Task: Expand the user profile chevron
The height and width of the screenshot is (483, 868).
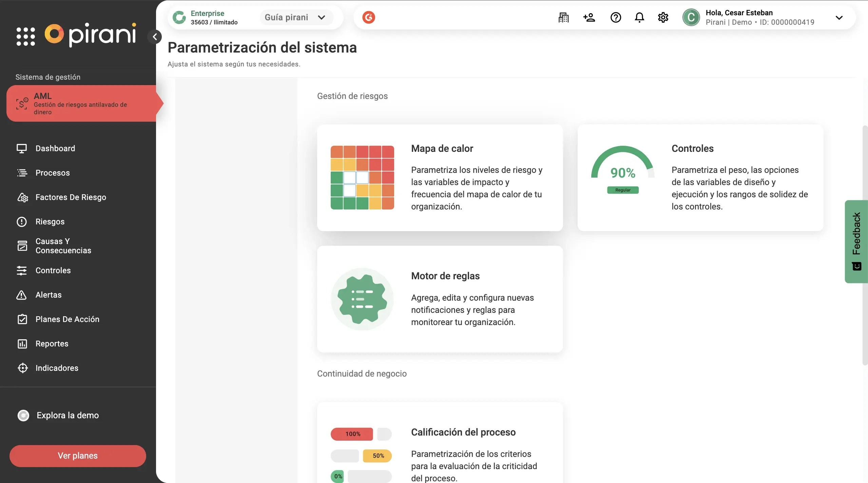Action: click(839, 18)
